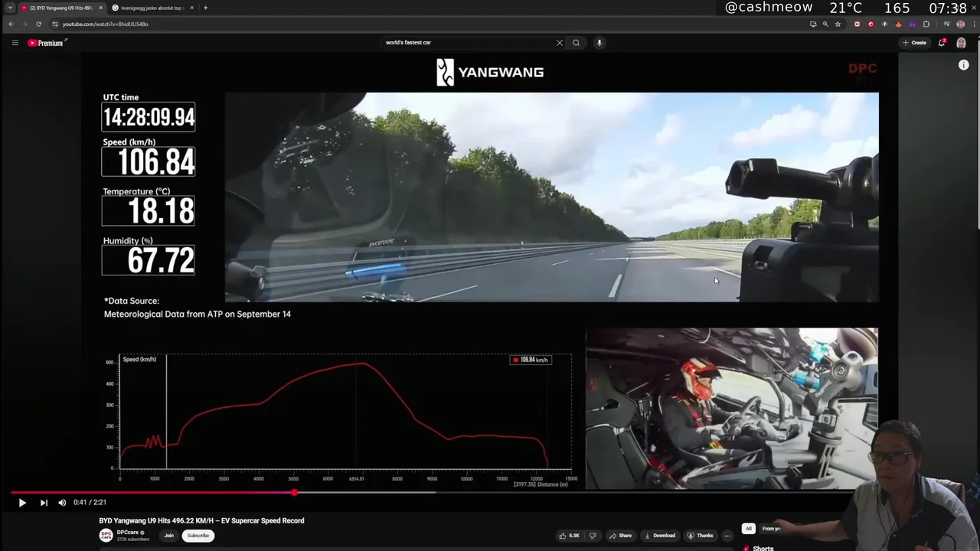
Task: Open media controls icon in toolbar
Action: tap(947, 24)
